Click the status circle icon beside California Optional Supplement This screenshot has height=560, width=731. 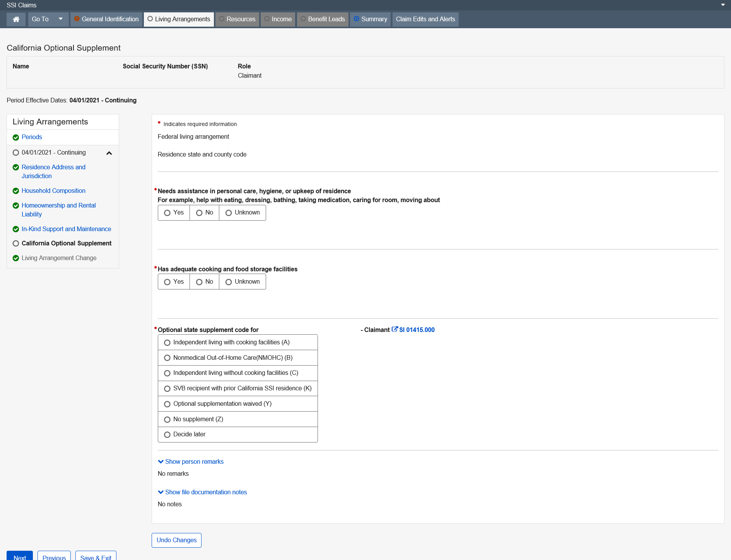tap(16, 243)
